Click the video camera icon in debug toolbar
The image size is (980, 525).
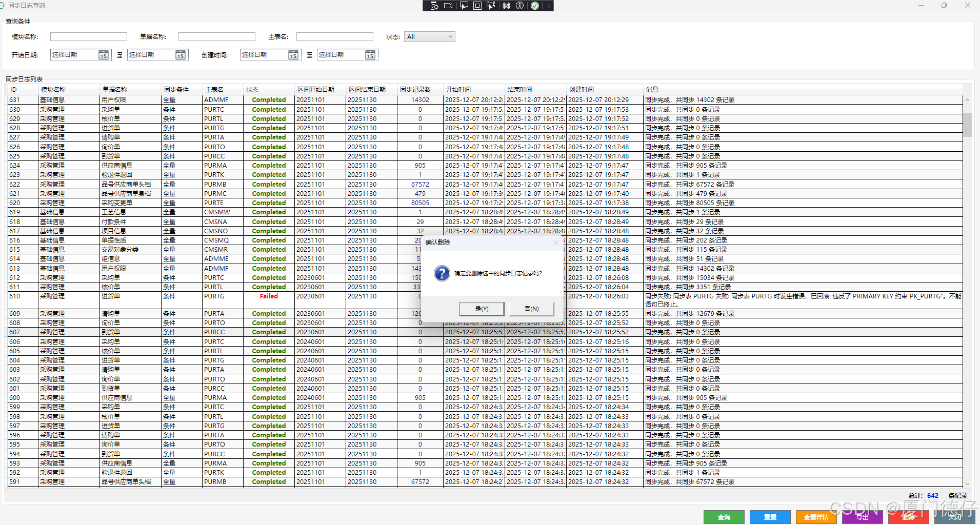click(448, 6)
